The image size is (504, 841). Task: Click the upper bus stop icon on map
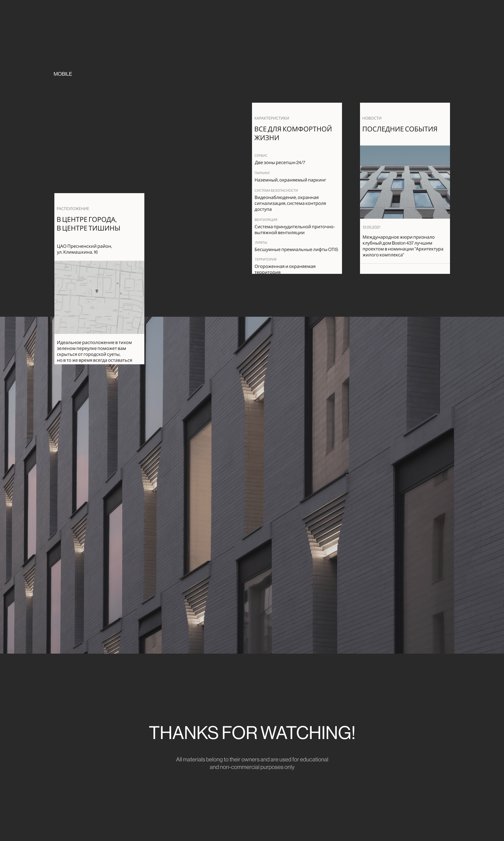coord(118,284)
